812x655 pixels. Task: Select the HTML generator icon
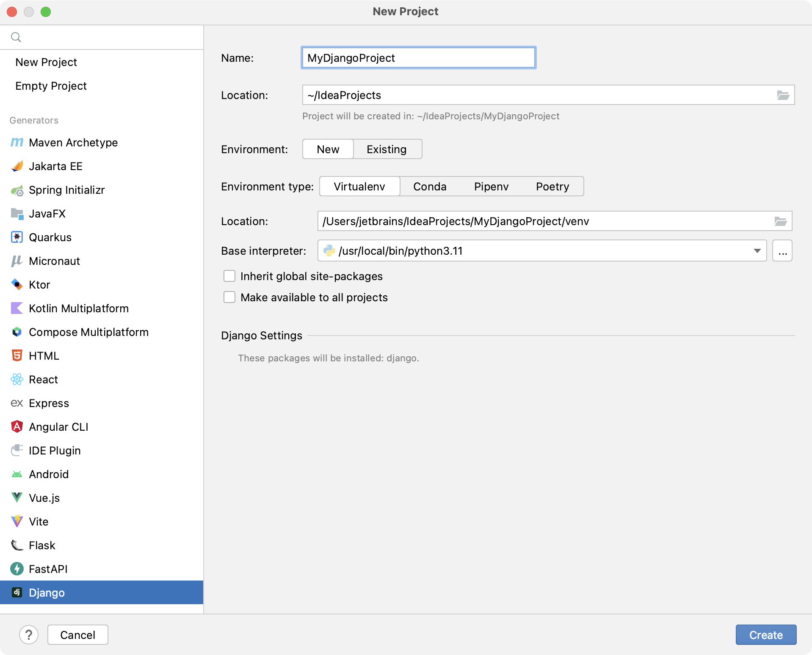[x=17, y=356]
